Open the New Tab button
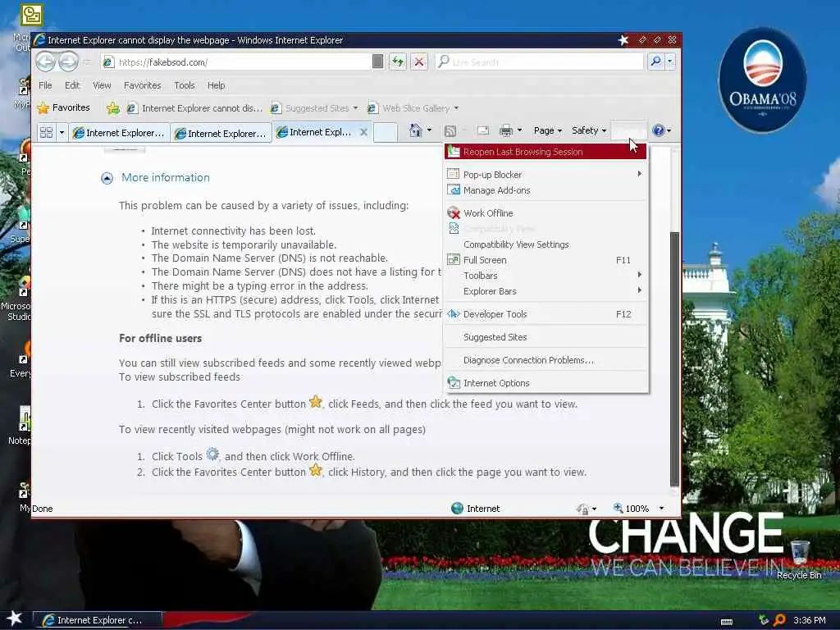Image resolution: width=840 pixels, height=630 pixels. (x=386, y=132)
